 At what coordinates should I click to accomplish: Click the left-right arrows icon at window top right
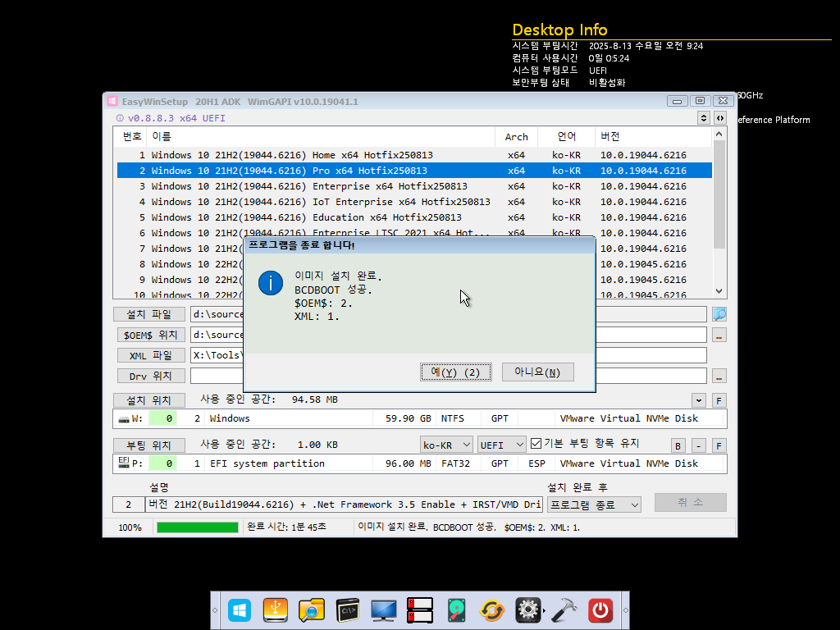coord(720,118)
